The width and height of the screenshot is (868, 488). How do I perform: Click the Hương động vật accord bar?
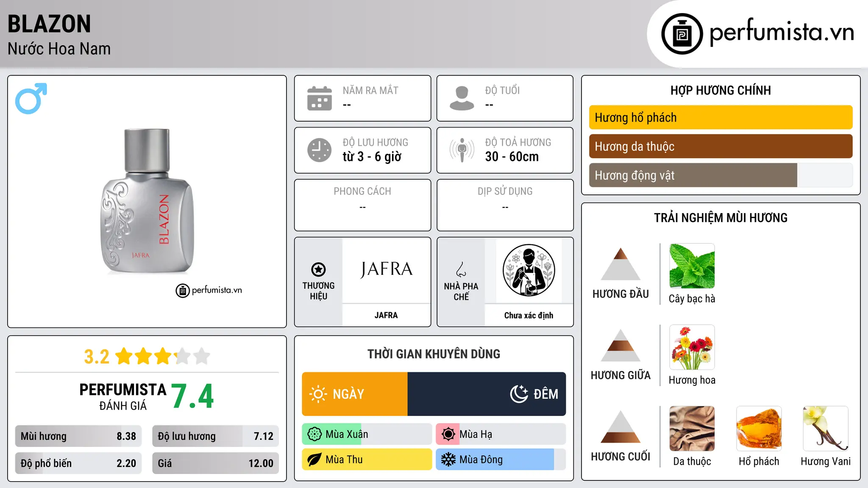[x=721, y=175]
